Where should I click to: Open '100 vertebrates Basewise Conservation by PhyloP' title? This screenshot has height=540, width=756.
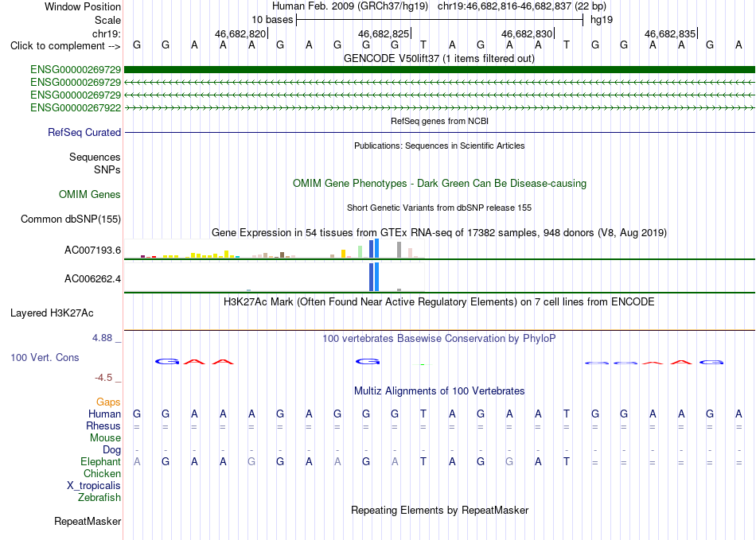pyautogui.click(x=439, y=339)
